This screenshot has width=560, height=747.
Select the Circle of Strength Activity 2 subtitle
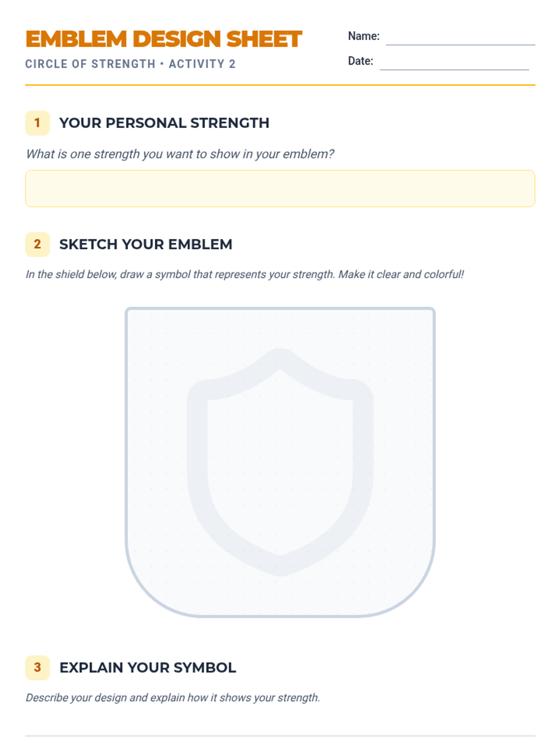click(x=130, y=64)
